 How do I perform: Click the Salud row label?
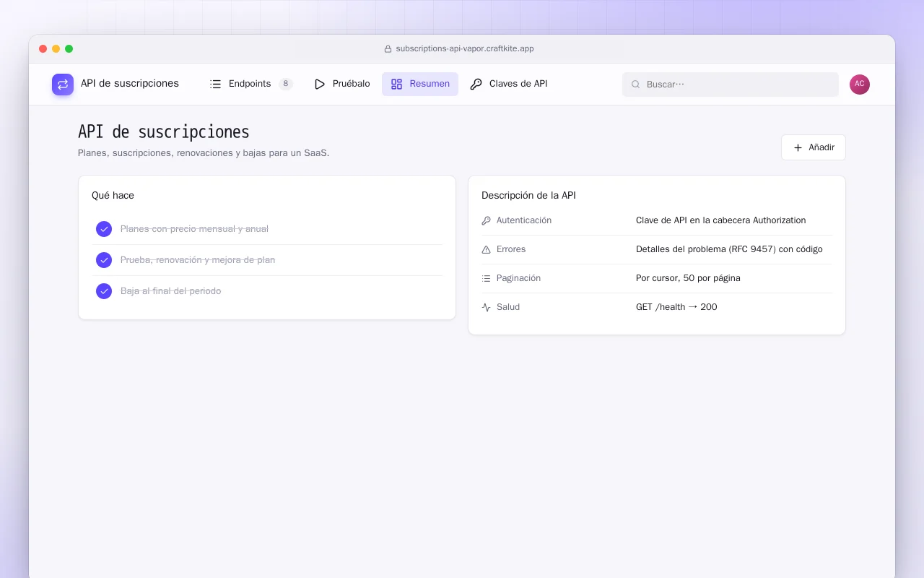[508, 307]
